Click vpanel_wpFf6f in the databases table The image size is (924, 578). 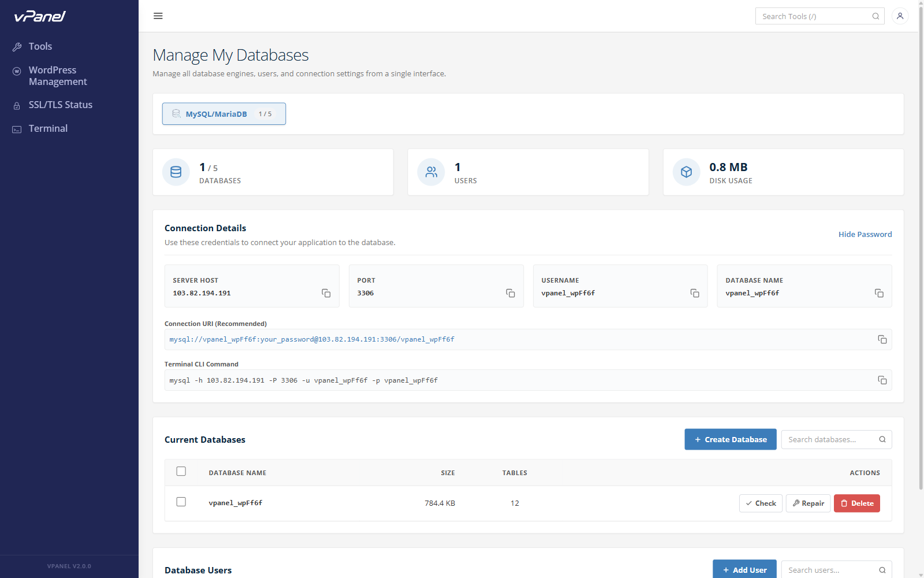[236, 503]
